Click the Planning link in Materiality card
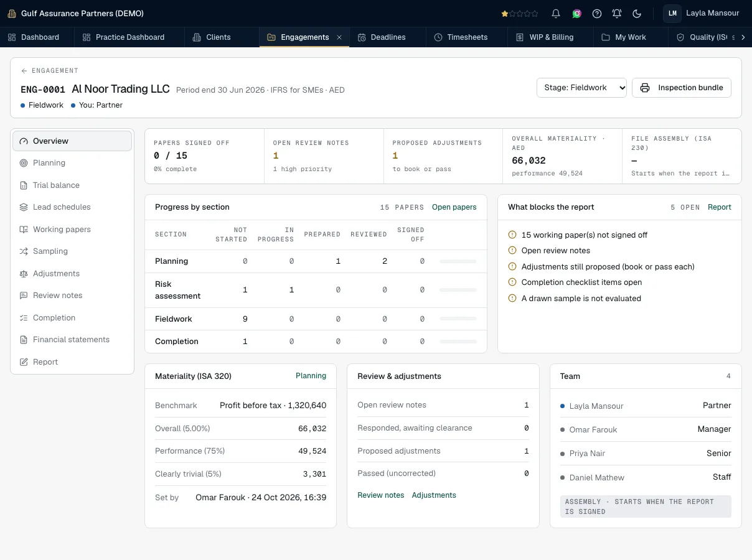752x560 pixels. point(311,376)
